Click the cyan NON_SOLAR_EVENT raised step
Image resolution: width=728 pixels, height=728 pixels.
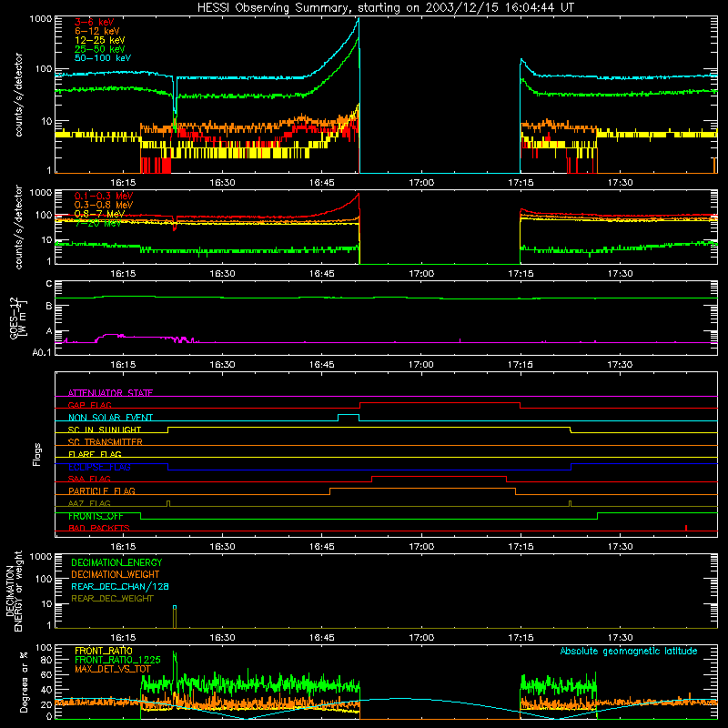[349, 415]
